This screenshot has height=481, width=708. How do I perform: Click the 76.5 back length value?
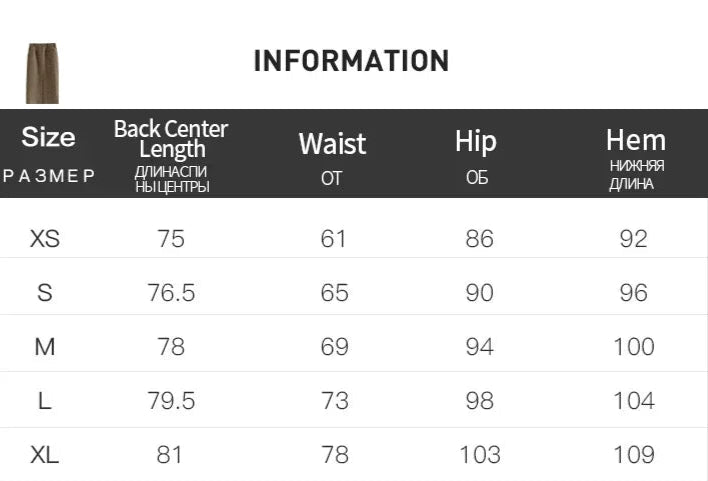[x=171, y=293]
